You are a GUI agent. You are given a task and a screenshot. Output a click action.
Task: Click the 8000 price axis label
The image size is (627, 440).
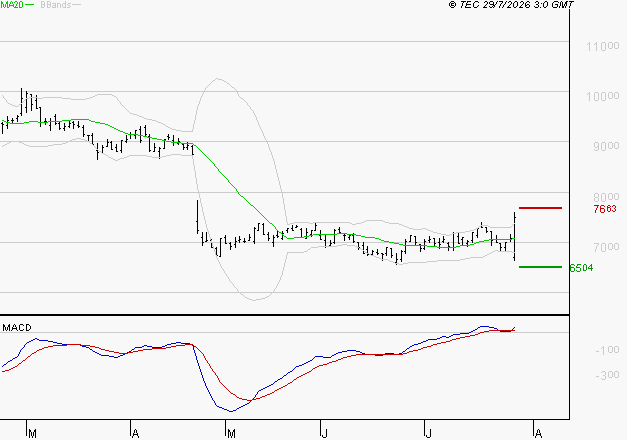[606, 197]
